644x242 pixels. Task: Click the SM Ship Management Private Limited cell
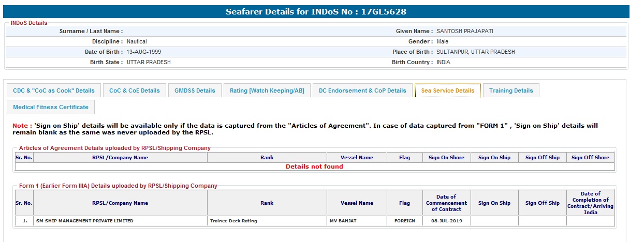click(84, 221)
